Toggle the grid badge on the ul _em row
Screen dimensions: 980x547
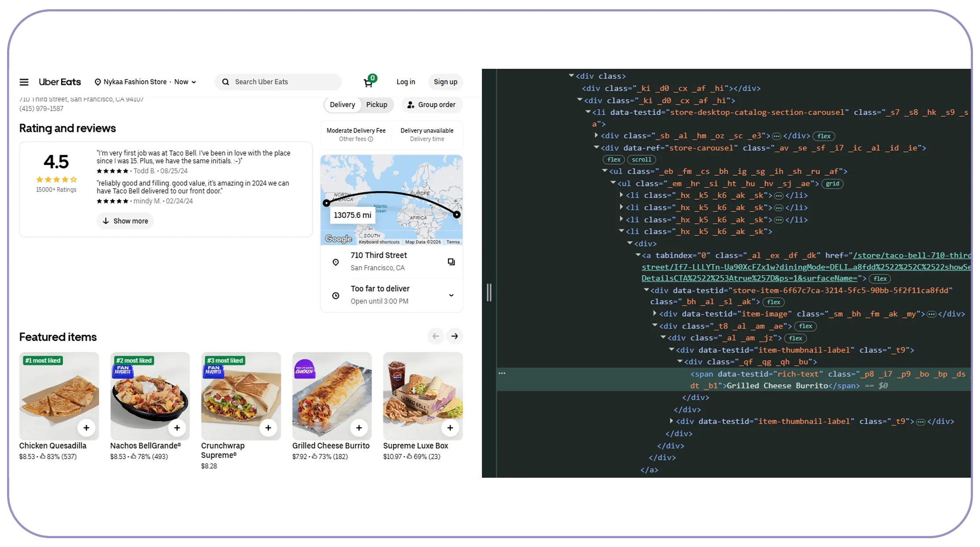(833, 184)
